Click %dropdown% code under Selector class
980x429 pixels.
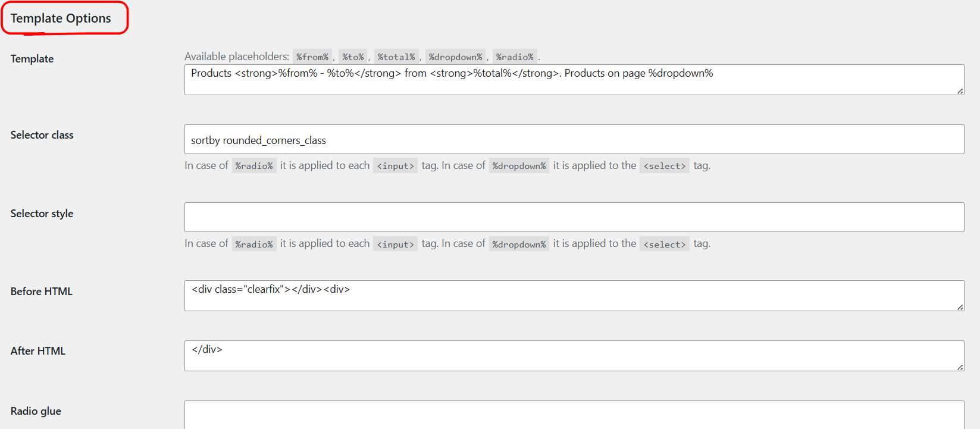pyautogui.click(x=519, y=166)
